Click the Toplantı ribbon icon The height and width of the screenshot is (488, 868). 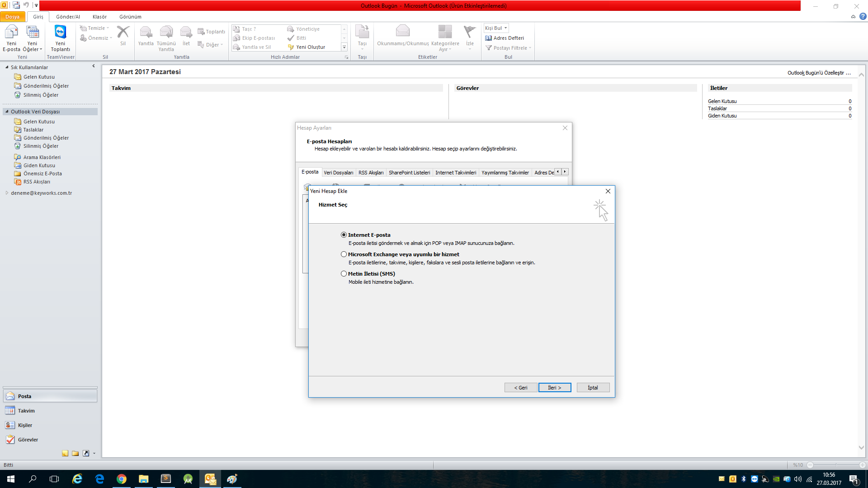click(211, 32)
